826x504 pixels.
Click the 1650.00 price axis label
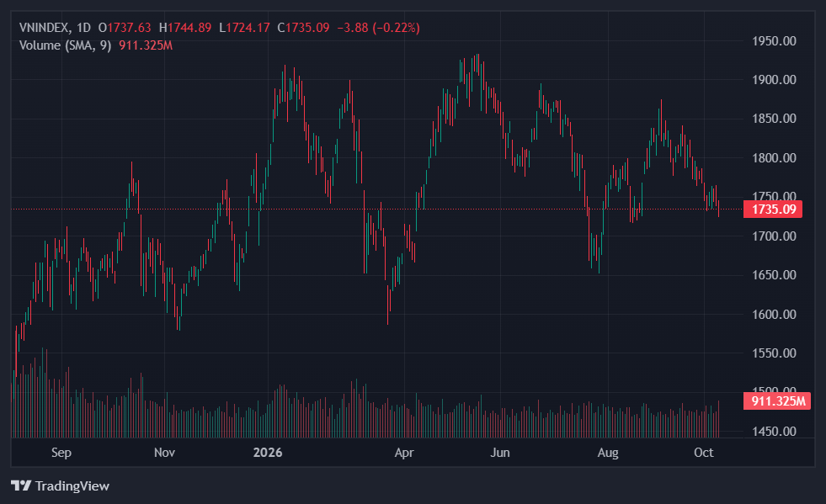tap(774, 275)
